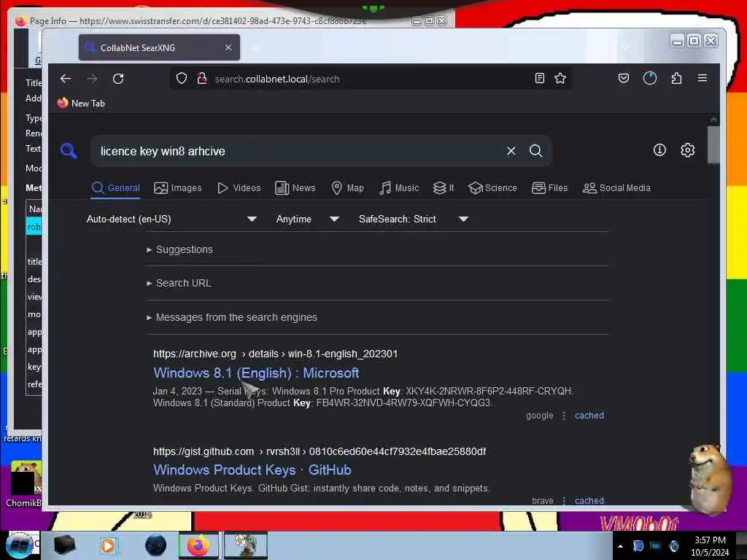Switch to the Videos tab

tap(239, 188)
